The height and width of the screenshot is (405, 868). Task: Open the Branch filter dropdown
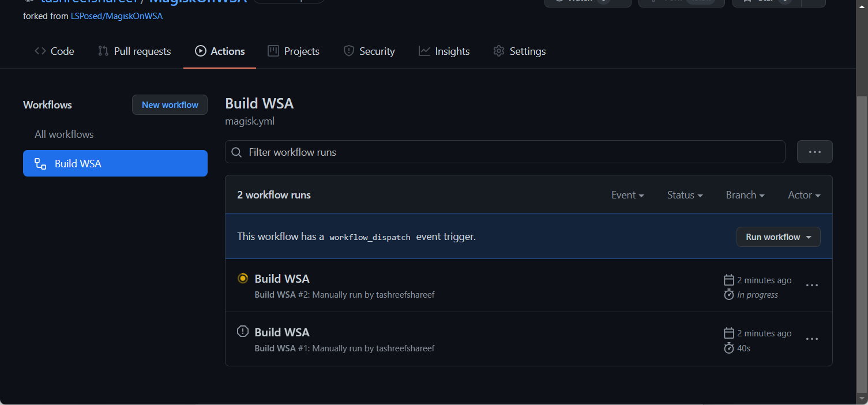[745, 195]
